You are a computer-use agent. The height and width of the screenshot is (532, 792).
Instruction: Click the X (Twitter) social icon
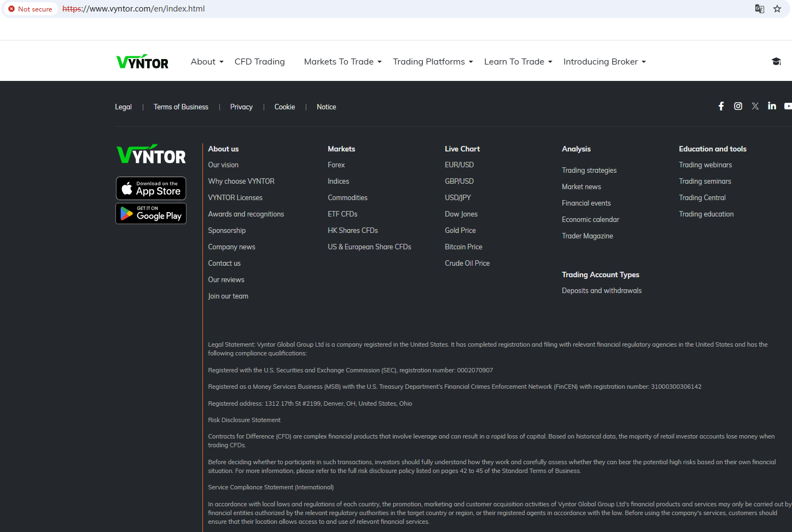click(755, 106)
